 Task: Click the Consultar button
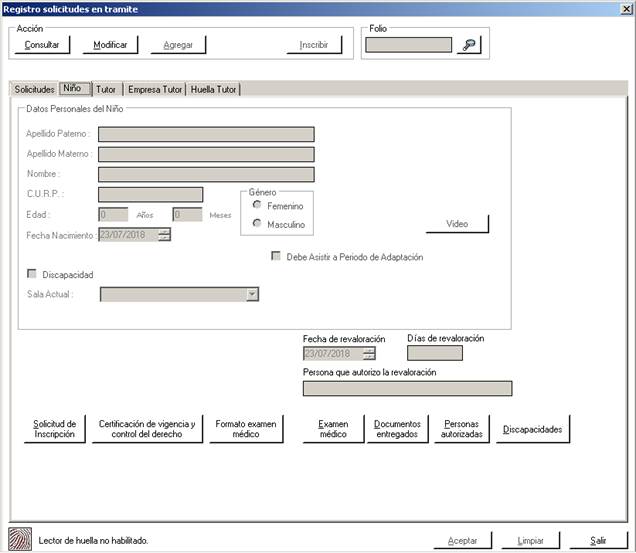coord(42,45)
